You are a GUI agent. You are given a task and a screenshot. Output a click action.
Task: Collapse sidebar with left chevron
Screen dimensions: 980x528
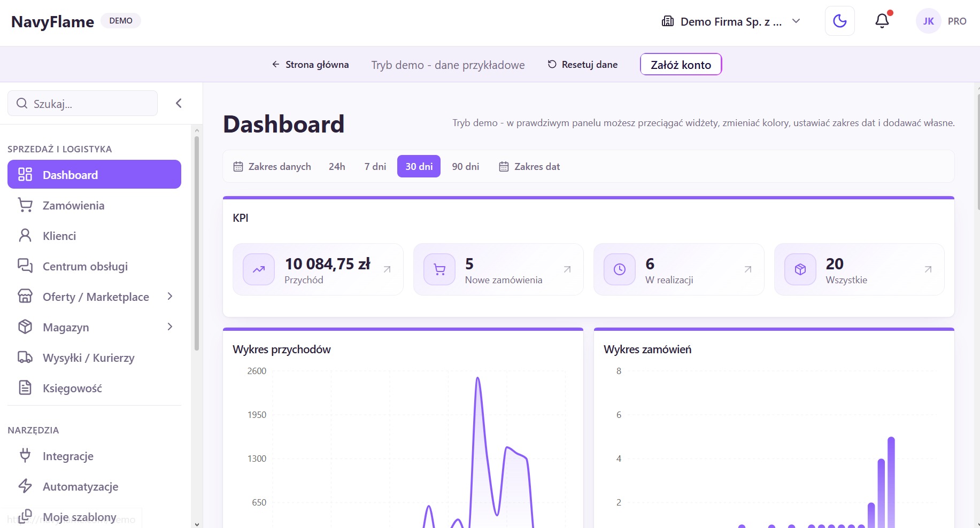pyautogui.click(x=179, y=103)
